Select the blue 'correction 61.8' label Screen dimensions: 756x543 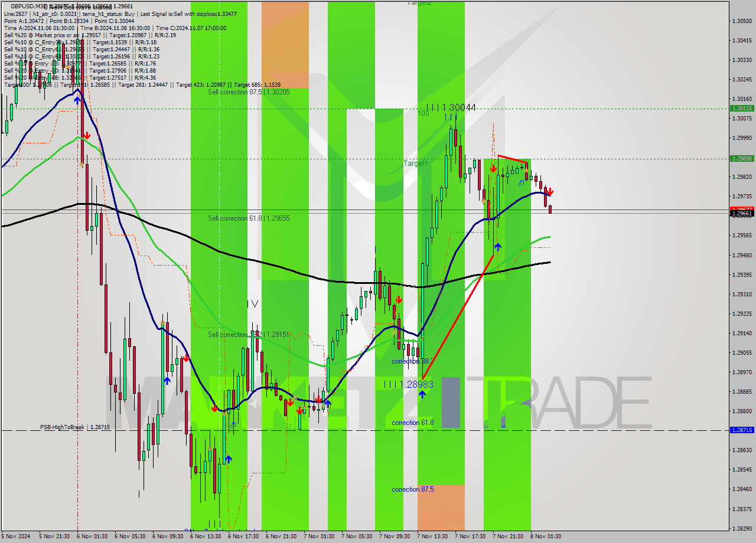(x=412, y=423)
